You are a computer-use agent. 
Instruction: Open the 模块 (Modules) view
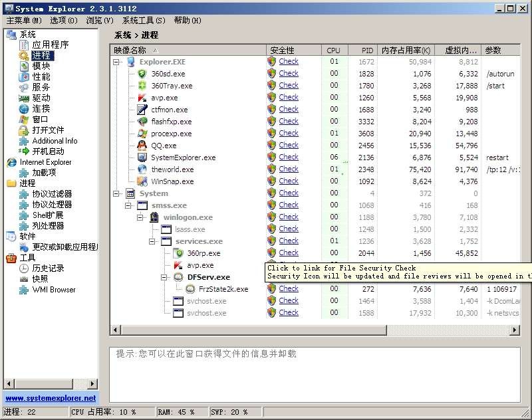coord(40,66)
